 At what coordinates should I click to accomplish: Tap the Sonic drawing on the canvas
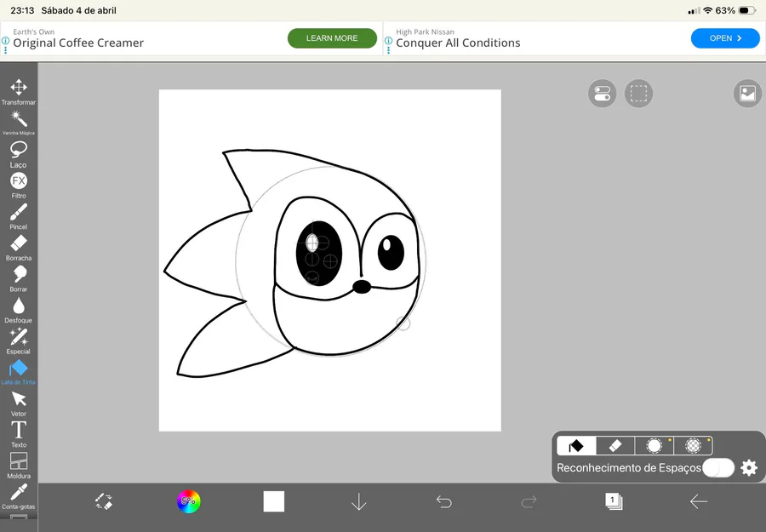(294, 263)
